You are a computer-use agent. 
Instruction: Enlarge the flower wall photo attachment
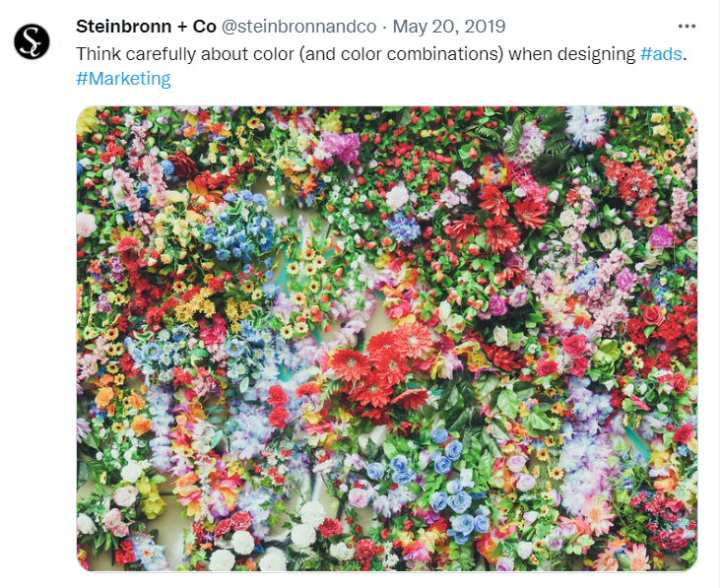[387, 339]
